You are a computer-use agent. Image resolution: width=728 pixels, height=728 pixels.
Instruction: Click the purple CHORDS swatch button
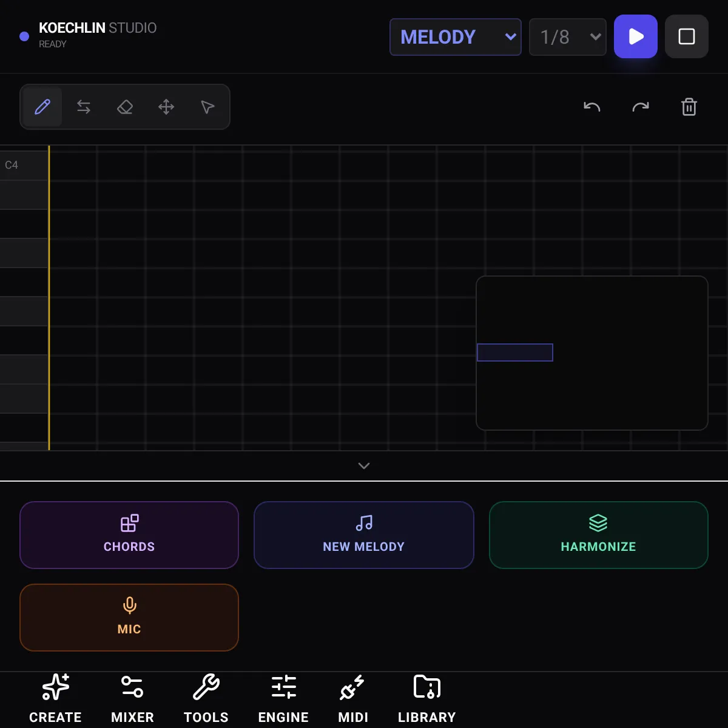(129, 535)
